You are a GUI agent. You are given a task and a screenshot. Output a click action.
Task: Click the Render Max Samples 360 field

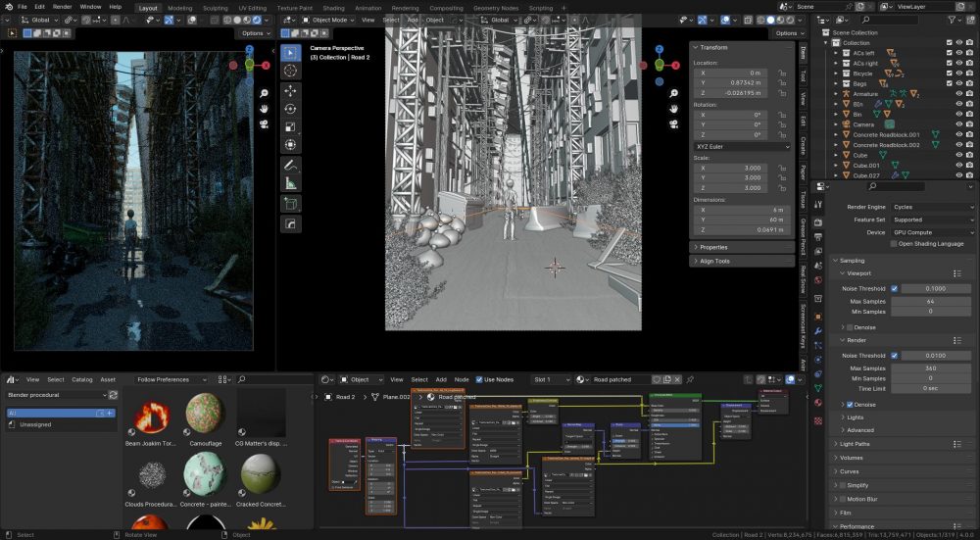tap(931, 368)
